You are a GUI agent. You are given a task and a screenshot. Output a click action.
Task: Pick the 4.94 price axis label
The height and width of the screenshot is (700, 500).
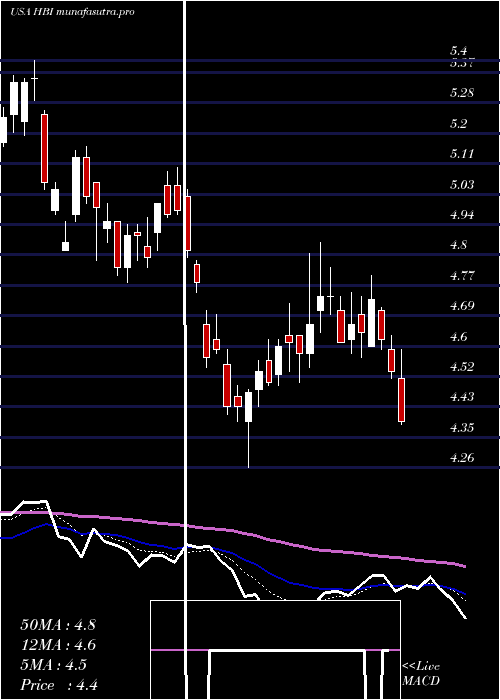point(462,215)
